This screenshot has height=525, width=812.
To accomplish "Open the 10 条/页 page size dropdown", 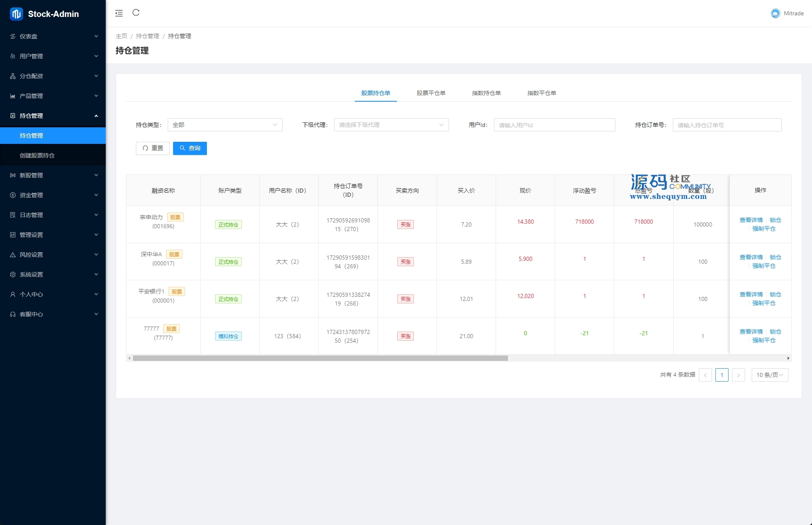I will 769,375.
